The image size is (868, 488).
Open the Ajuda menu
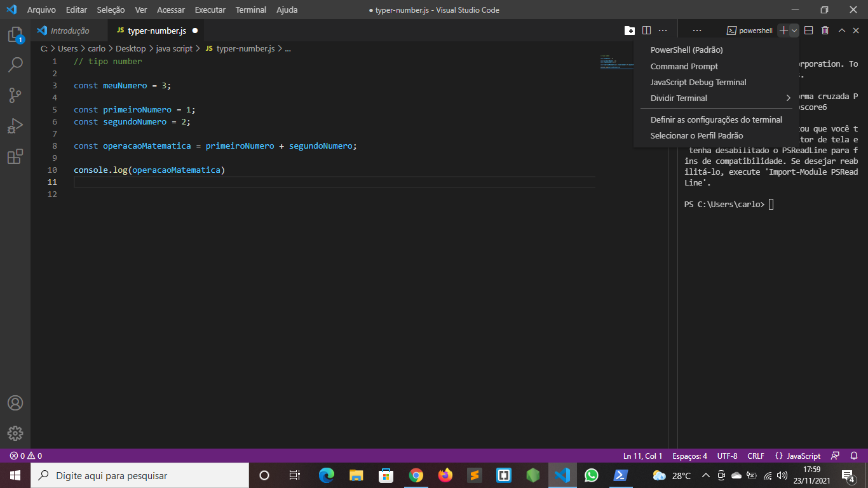tap(287, 10)
